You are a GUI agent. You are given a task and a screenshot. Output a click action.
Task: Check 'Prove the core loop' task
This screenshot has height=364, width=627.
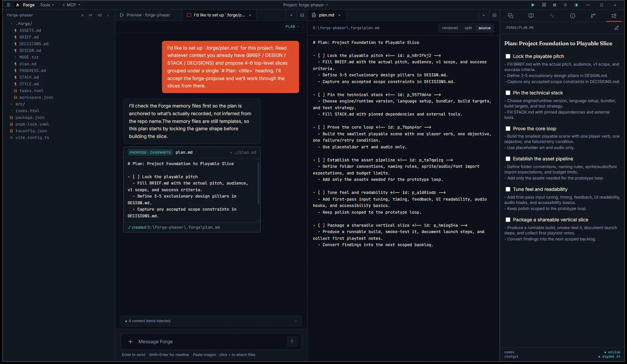(x=508, y=129)
